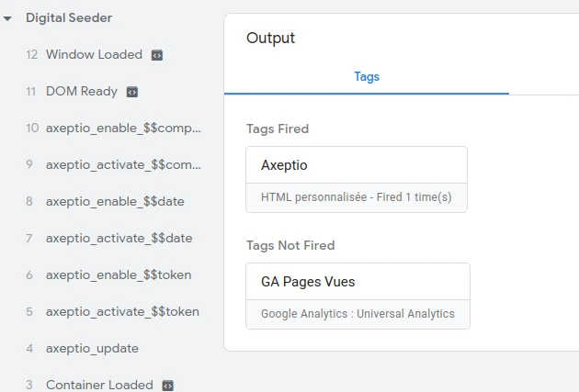The image size is (579, 392).
Task: Click the code icon beside Container Loaded
Action: (168, 386)
